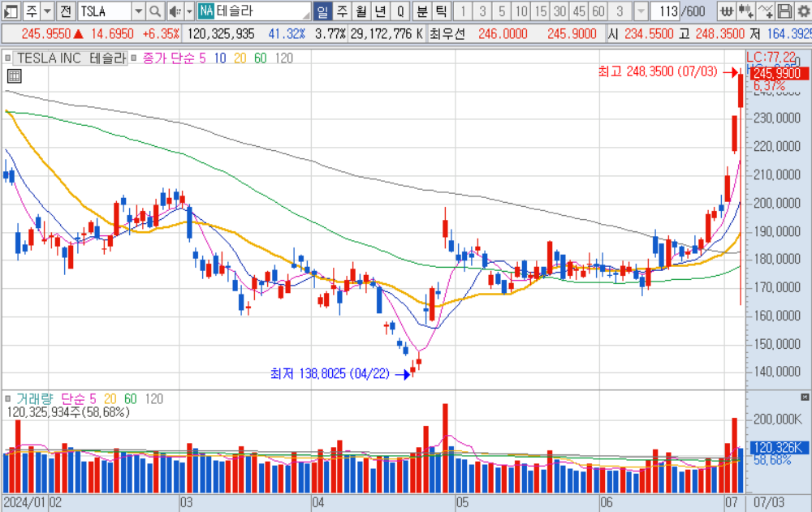812x512 pixels.
Task: Click the NA 테슬라 stock name field
Action: tap(254, 11)
